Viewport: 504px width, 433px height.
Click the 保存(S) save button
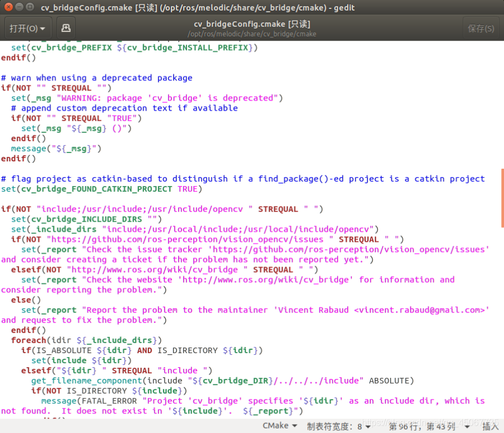480,29
